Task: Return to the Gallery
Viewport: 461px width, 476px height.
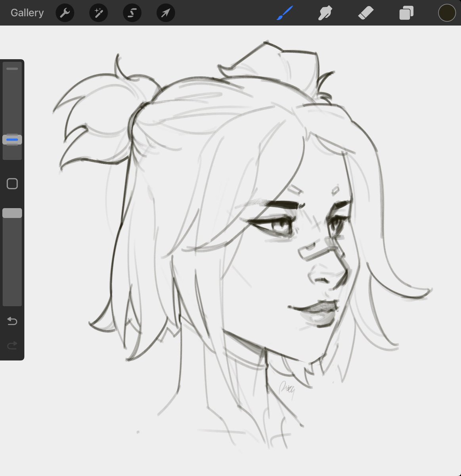Action: click(x=27, y=13)
